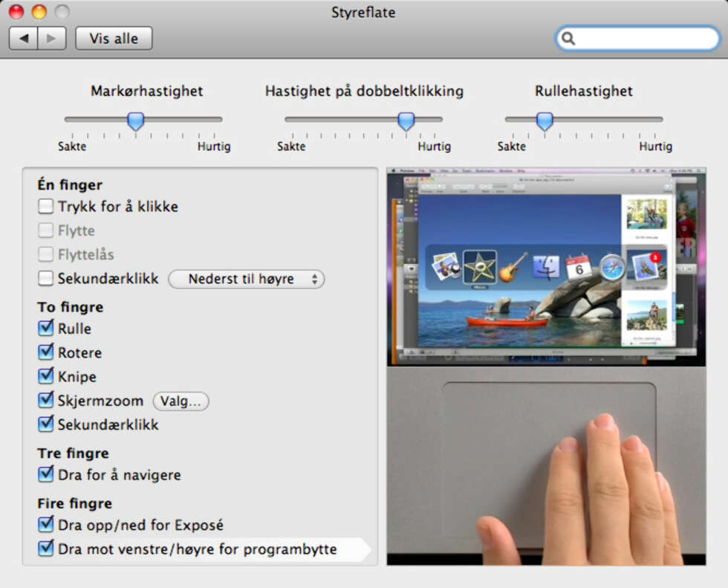
Task: Disable two-finger Sekundærklikk checkbox
Action: click(45, 424)
